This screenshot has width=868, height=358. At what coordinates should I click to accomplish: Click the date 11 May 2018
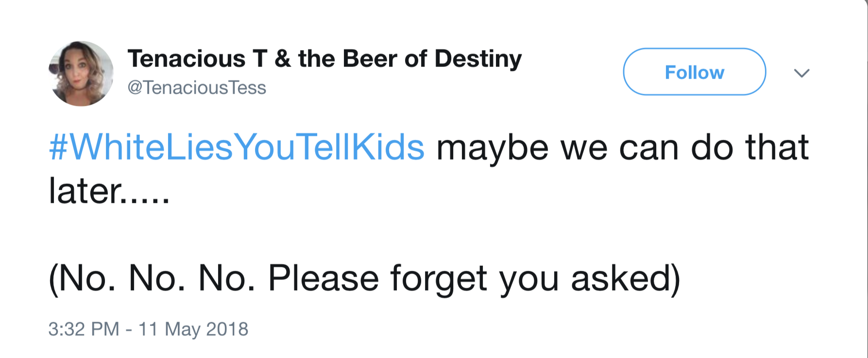(x=193, y=329)
